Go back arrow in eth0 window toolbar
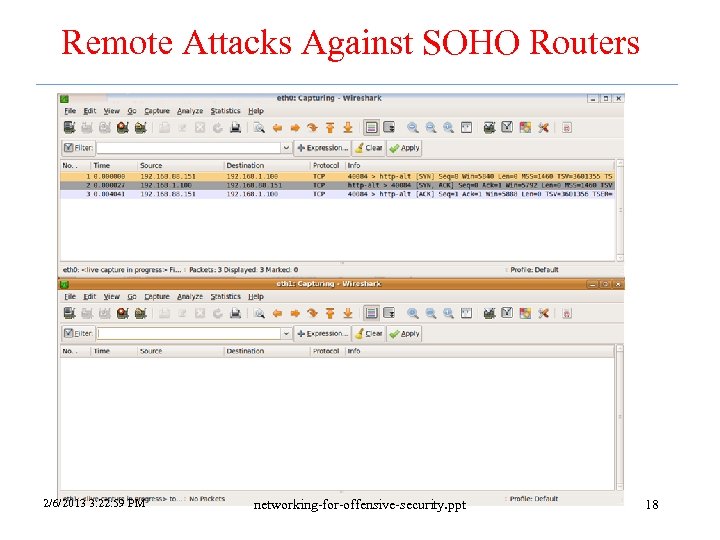The image size is (720, 540). click(277, 128)
